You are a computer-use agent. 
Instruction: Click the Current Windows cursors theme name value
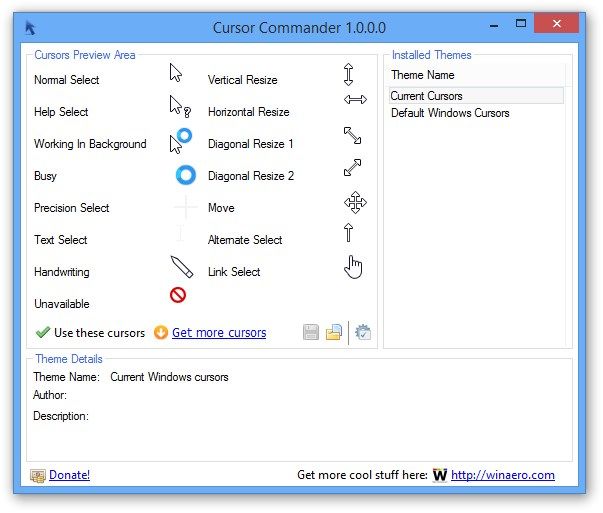pyautogui.click(x=169, y=377)
